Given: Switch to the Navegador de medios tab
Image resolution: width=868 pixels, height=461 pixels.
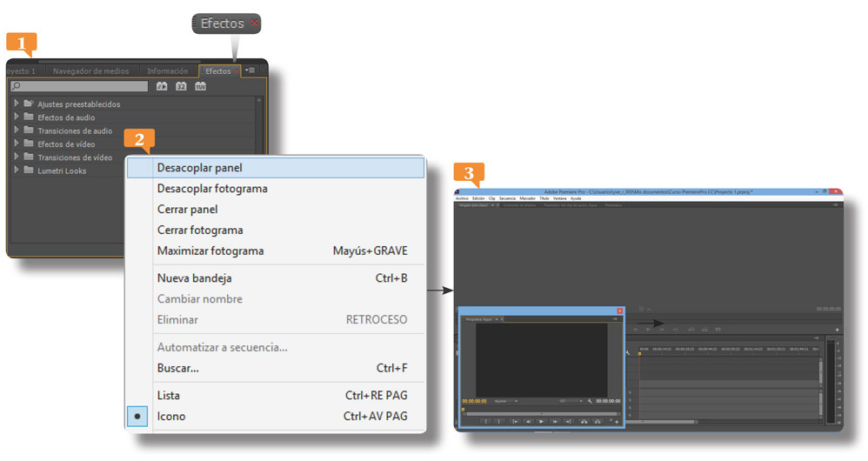Looking at the screenshot, I should coord(90,71).
